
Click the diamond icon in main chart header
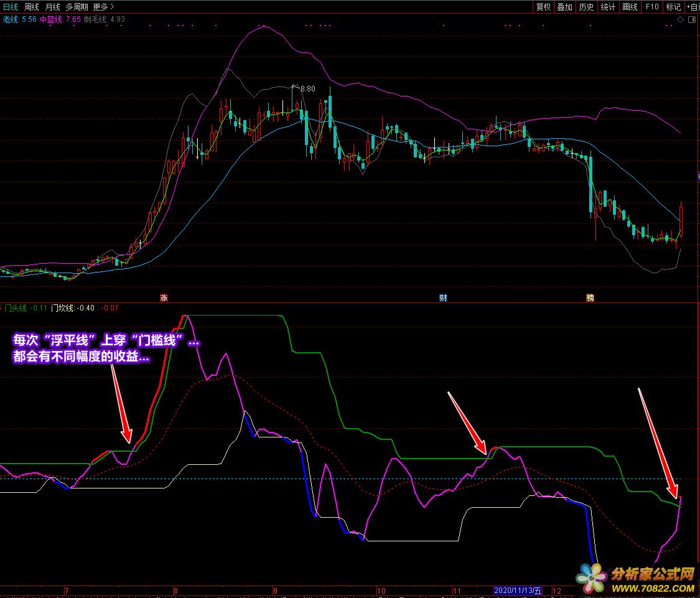pos(680,20)
